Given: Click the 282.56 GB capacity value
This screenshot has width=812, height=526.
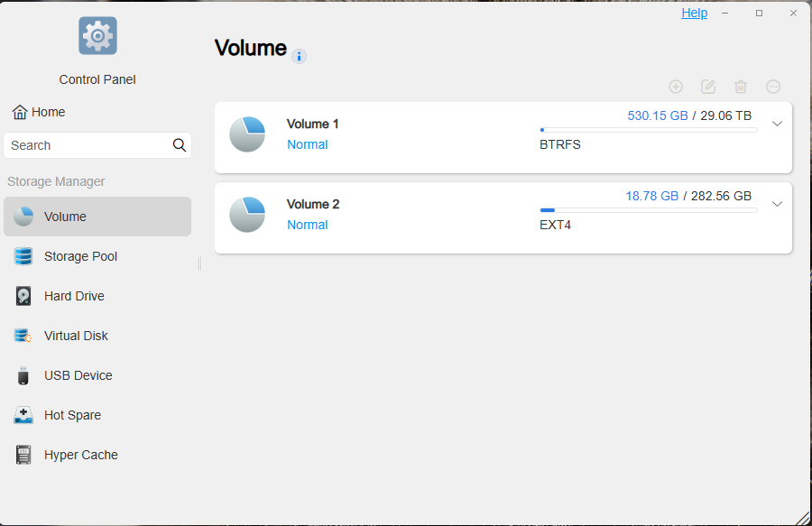Looking at the screenshot, I should click(721, 196).
